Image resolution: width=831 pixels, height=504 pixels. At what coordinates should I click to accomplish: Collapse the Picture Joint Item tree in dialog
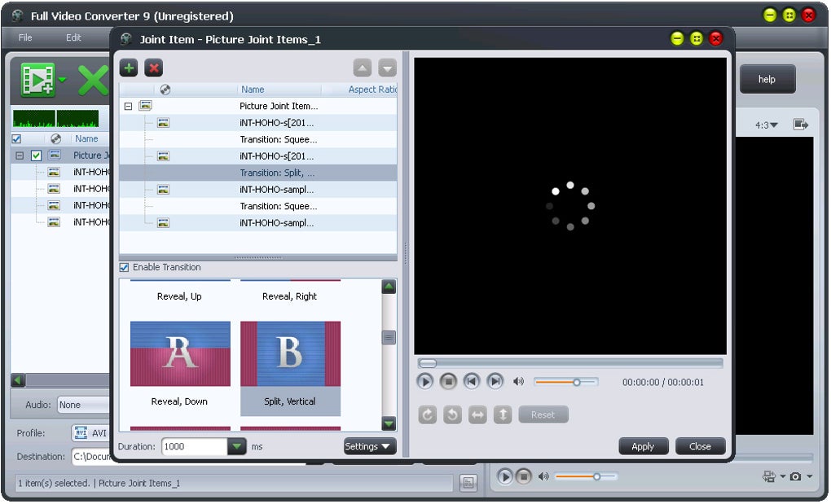pos(128,106)
